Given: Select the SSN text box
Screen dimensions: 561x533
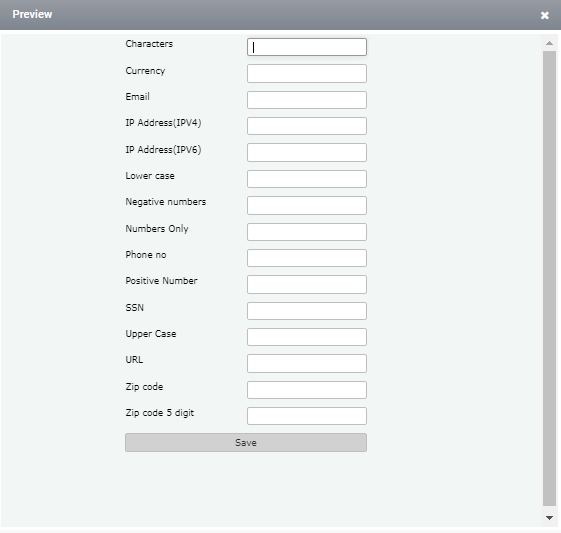Looking at the screenshot, I should point(307,311).
